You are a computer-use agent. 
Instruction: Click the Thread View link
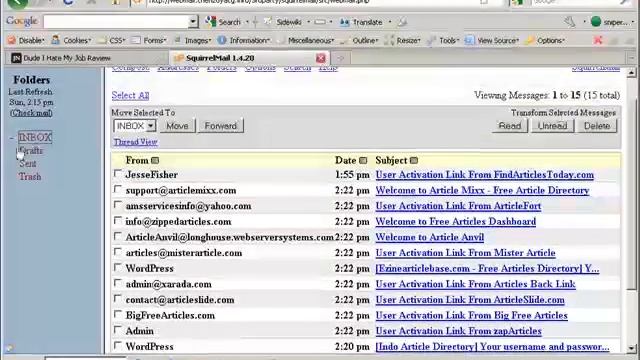tap(136, 142)
